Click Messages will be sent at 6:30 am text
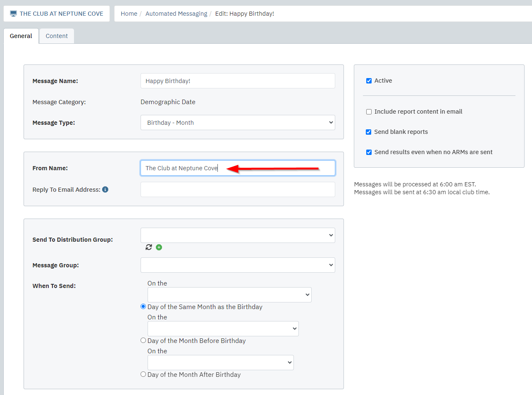 click(422, 192)
